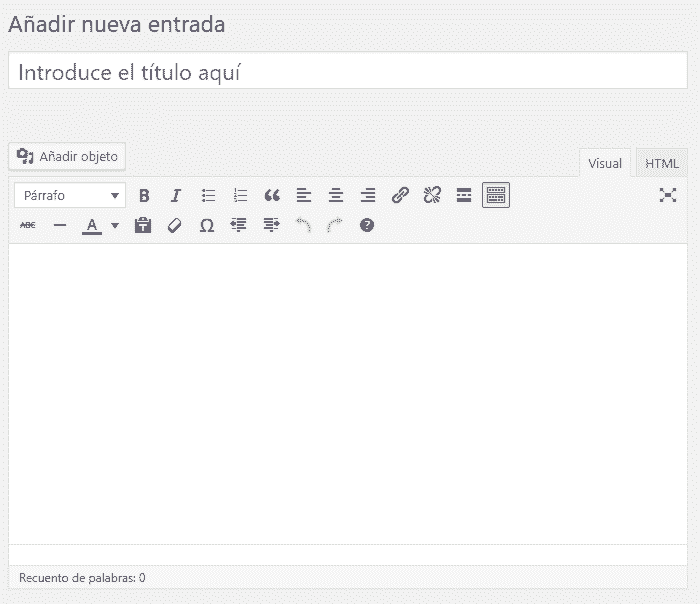Insert special character with Omega icon
Image resolution: width=700 pixels, height=604 pixels.
coord(207,225)
